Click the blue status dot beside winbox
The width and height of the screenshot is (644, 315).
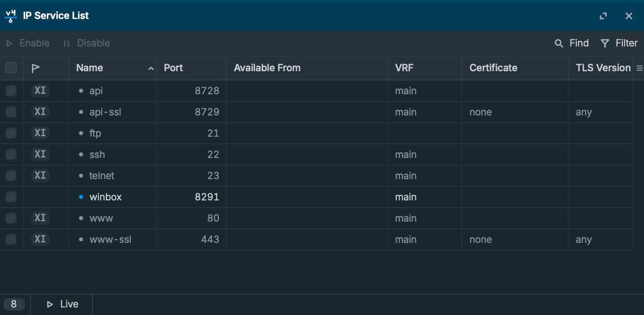[x=81, y=197]
